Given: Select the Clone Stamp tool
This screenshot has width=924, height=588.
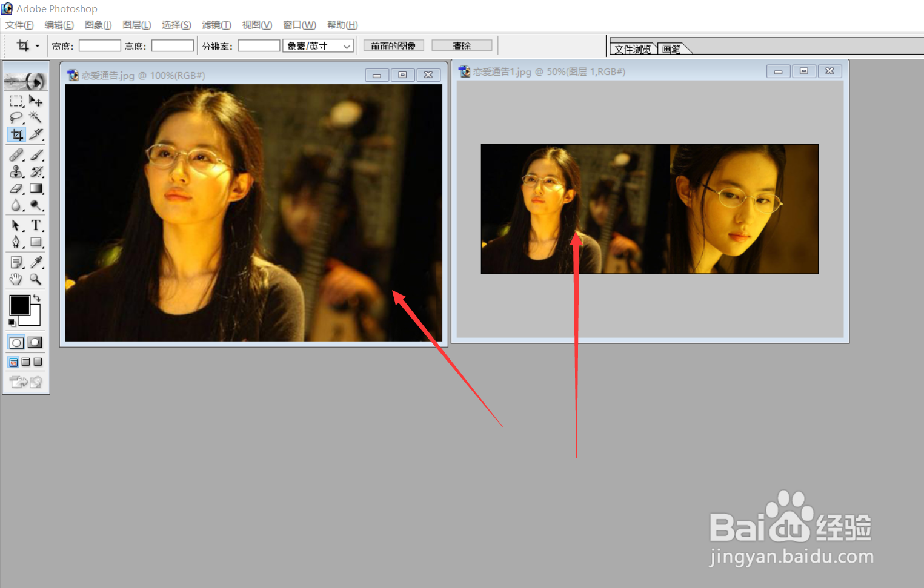Looking at the screenshot, I should tap(16, 172).
